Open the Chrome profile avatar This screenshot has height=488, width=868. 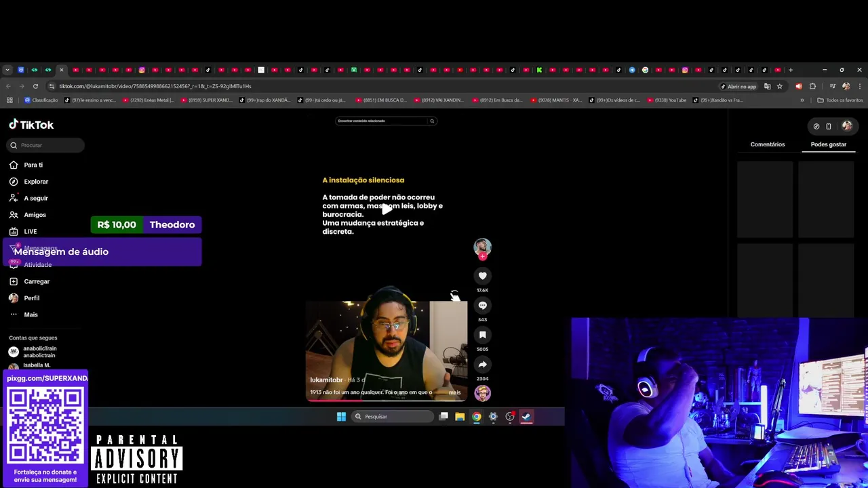[x=846, y=86]
